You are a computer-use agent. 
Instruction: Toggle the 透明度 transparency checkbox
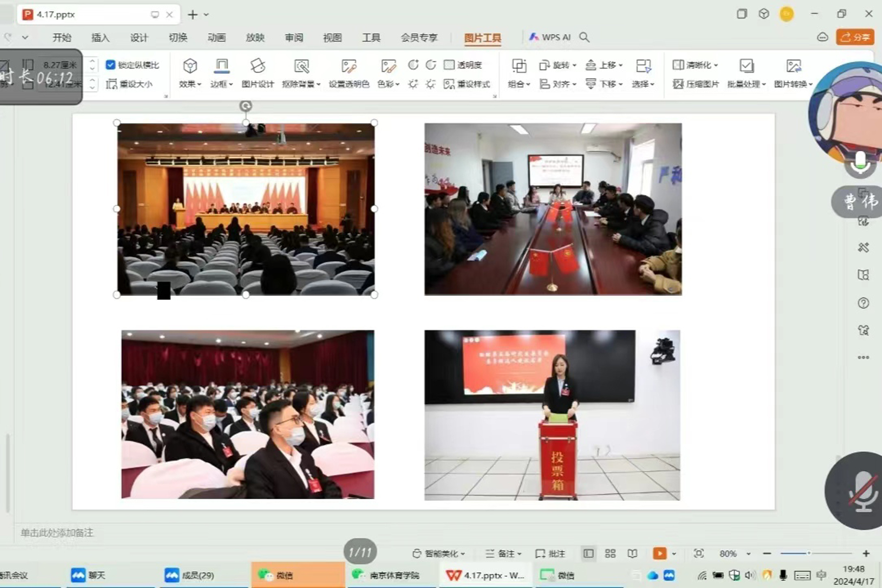click(449, 65)
